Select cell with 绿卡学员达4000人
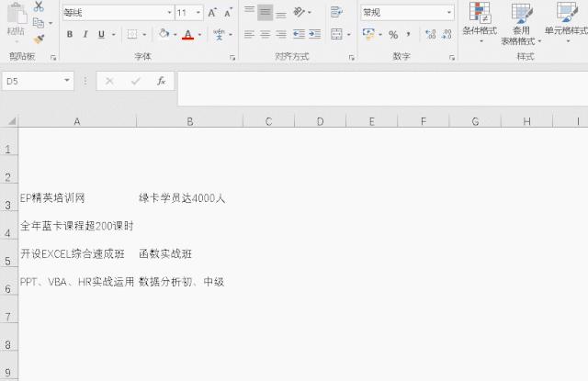The image size is (588, 381). click(x=190, y=197)
